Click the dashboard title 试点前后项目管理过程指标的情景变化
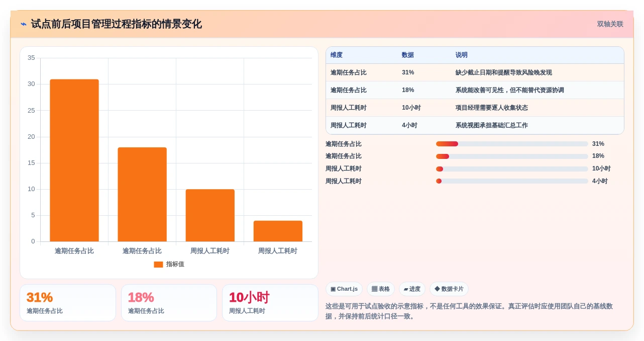 (116, 24)
